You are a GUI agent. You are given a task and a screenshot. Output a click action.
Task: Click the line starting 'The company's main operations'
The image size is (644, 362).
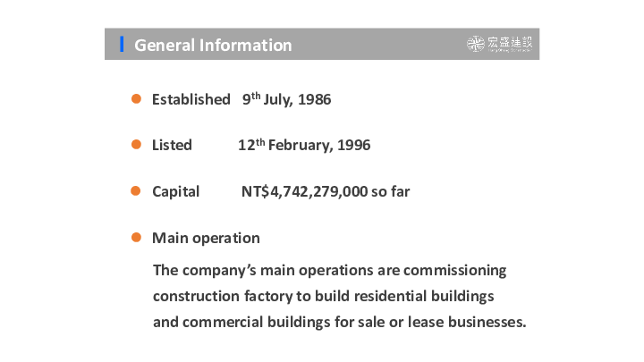[329, 270]
